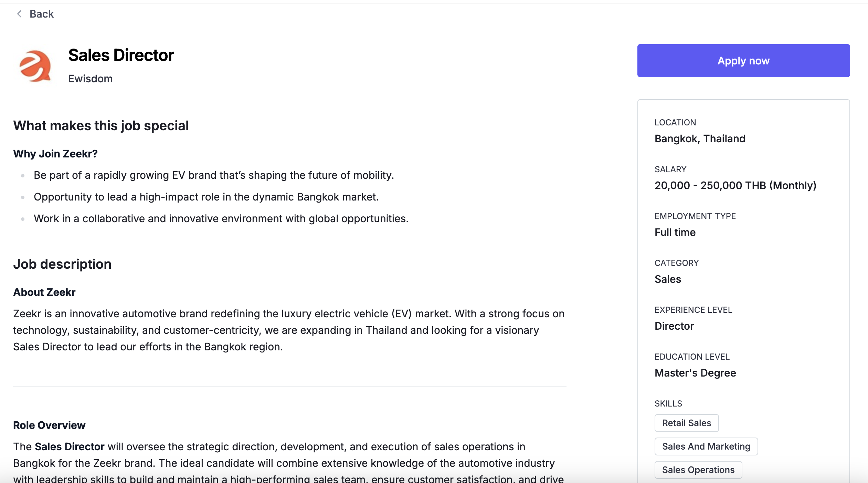Click the Master's Degree education value

pos(695,373)
